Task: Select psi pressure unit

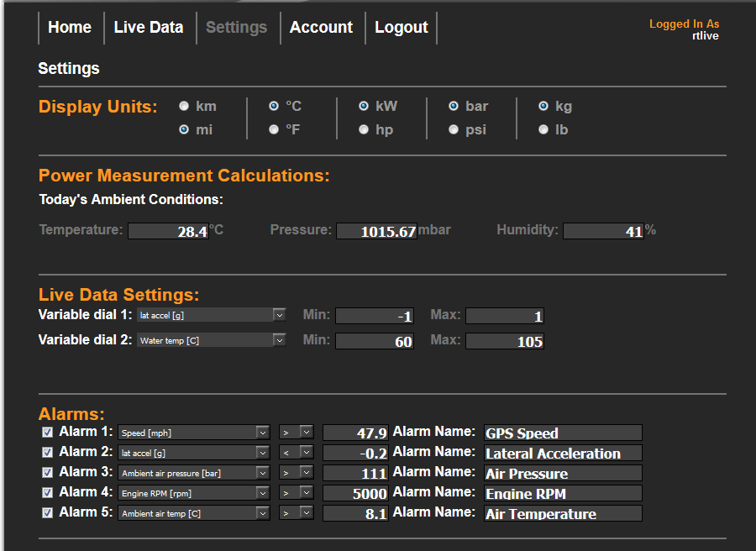Action: (x=454, y=130)
